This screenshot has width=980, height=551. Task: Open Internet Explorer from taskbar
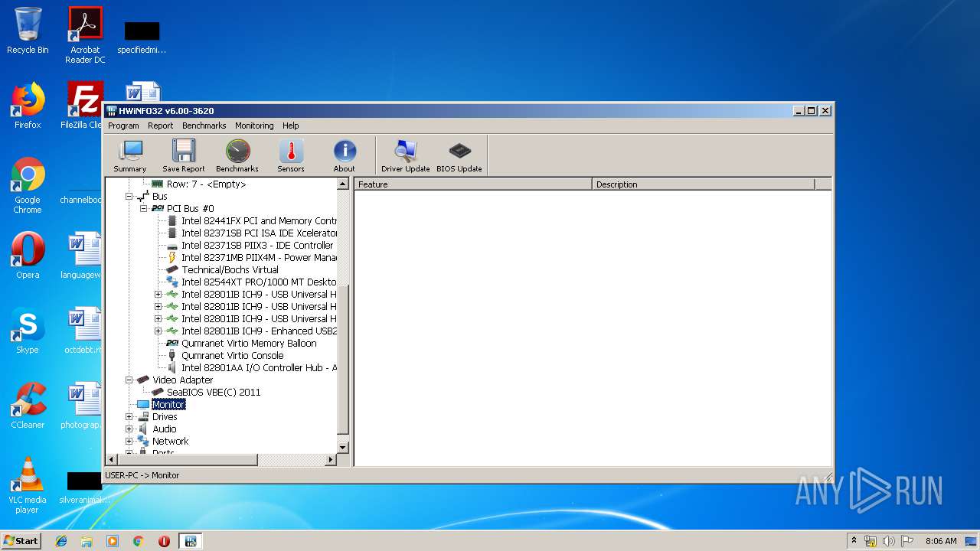point(61,541)
